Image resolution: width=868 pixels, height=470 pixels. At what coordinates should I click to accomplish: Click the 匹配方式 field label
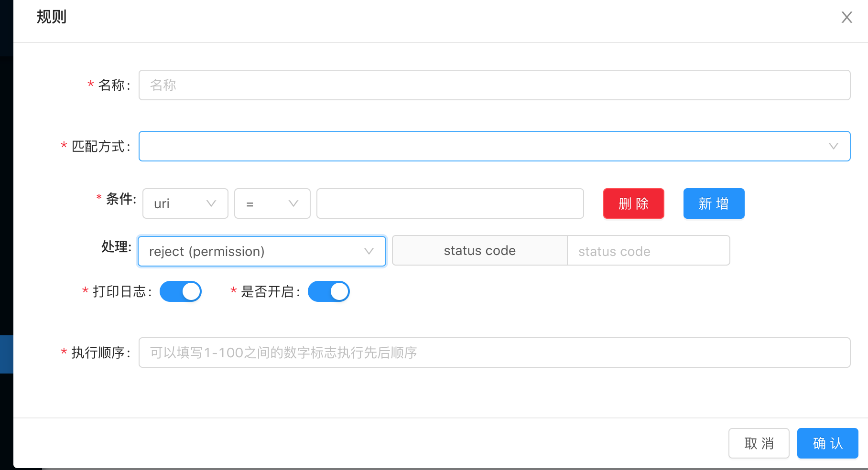[x=100, y=146]
